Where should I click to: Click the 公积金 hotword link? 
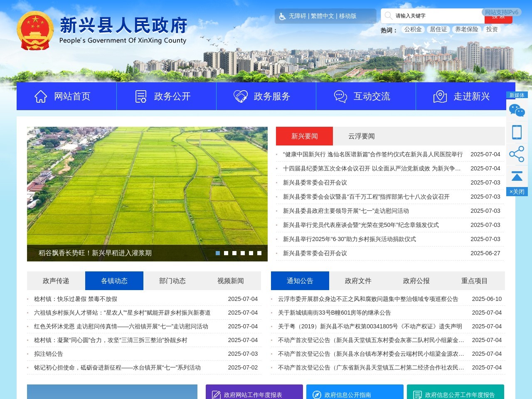coord(413,29)
